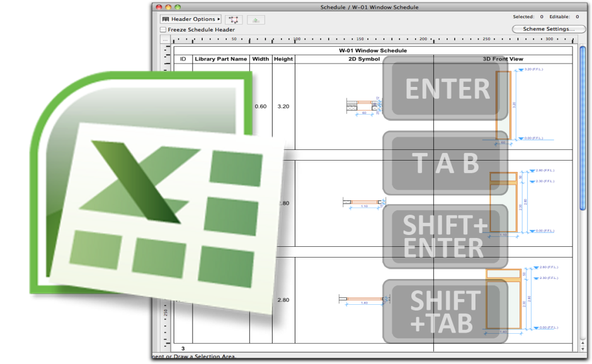Click the merge cells icon beside Header Options

coord(234,20)
